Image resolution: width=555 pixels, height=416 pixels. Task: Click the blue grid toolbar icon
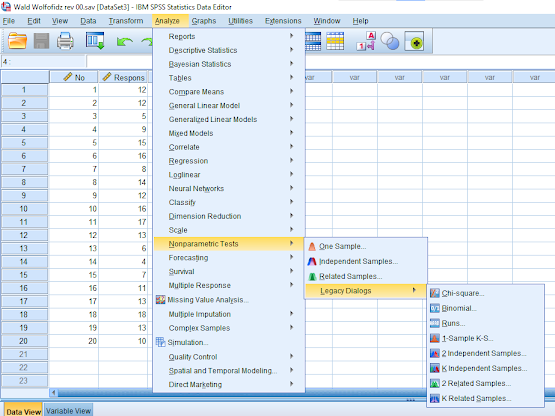313,41
